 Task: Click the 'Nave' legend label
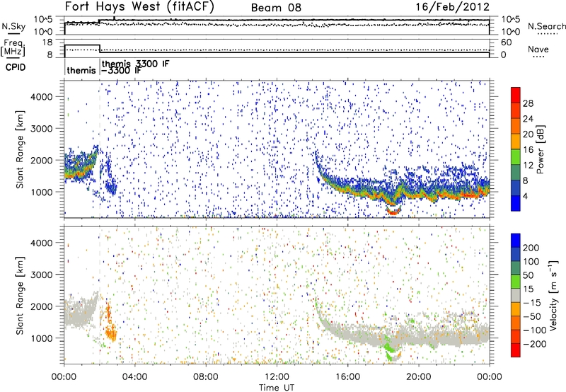coord(538,50)
